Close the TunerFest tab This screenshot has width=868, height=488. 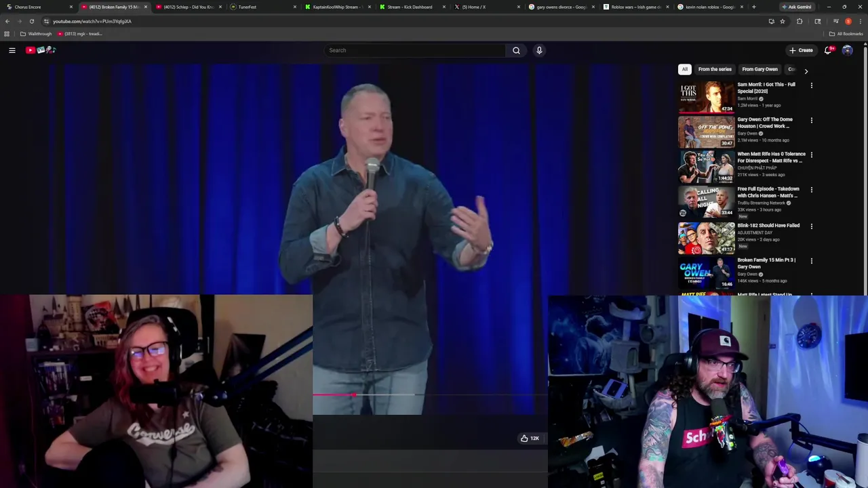point(294,7)
